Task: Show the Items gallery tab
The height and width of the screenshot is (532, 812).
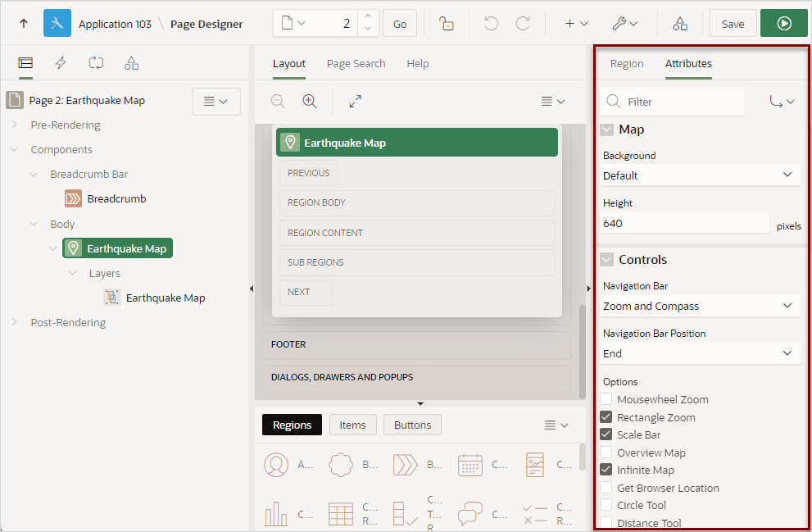Action: tap(352, 425)
